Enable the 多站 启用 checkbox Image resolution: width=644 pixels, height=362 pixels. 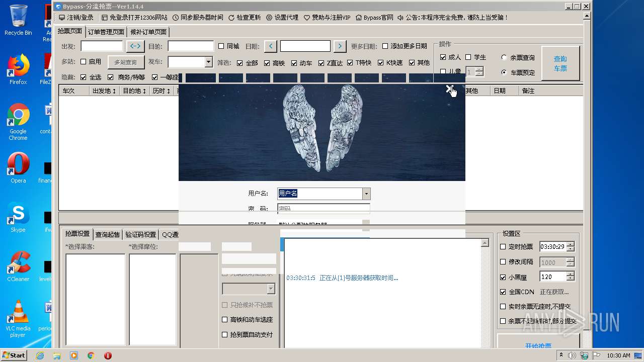click(84, 62)
